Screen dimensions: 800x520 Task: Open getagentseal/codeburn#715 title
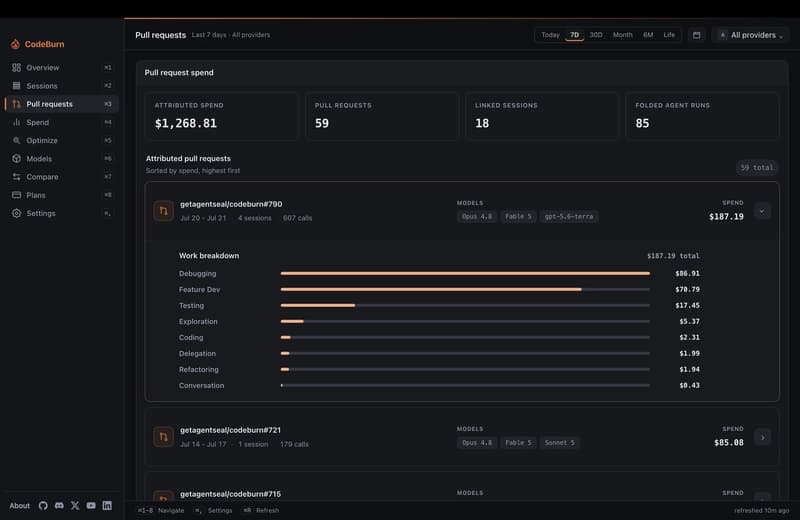[x=231, y=494]
